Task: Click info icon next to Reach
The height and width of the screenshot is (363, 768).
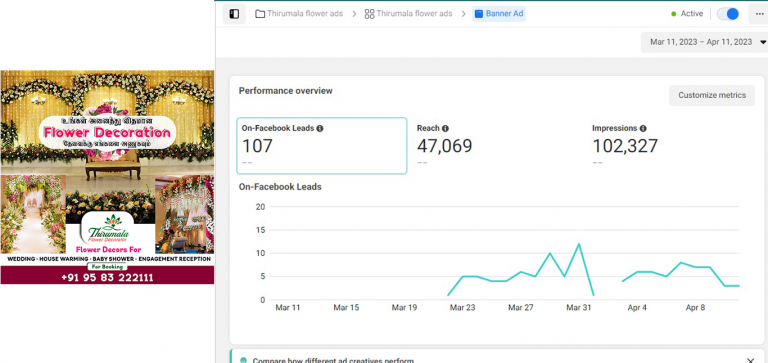Action: (445, 128)
